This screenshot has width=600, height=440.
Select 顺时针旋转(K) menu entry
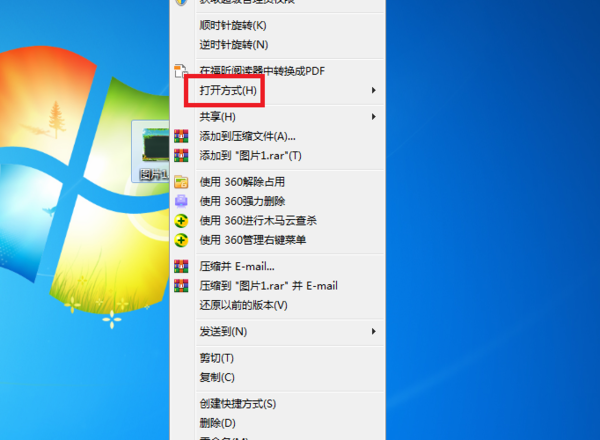click(233, 26)
